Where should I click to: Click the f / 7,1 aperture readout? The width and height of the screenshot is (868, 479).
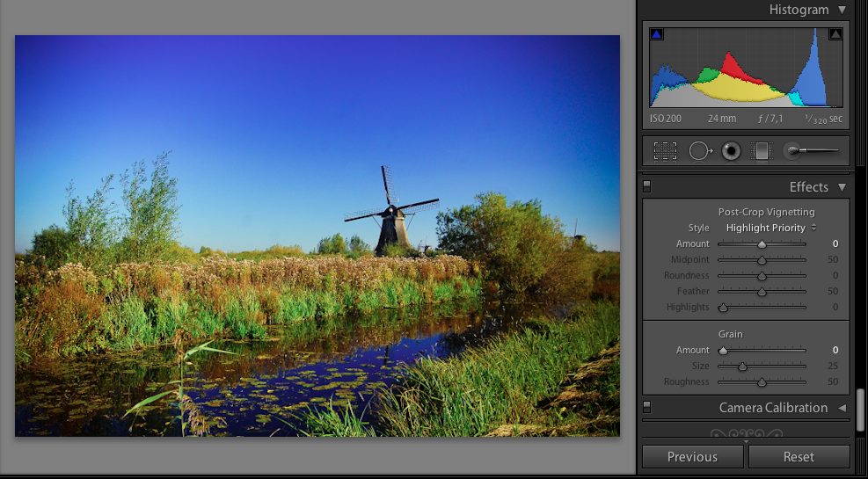770,119
